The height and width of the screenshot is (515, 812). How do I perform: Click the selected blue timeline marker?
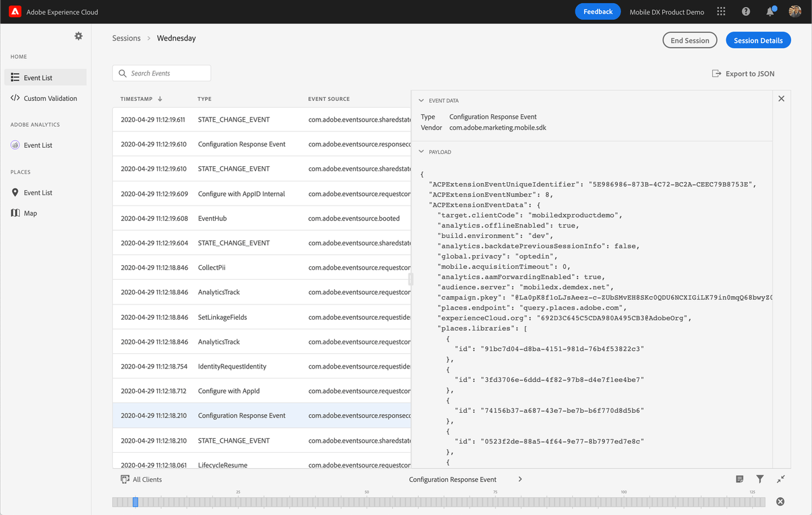[135, 502]
